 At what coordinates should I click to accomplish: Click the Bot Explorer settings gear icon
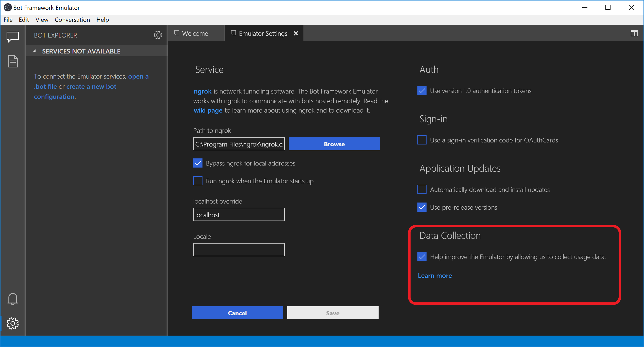click(157, 35)
